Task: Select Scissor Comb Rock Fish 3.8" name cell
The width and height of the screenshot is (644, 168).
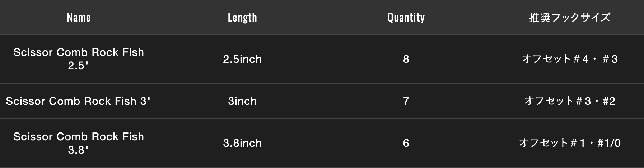Action: tap(79, 143)
